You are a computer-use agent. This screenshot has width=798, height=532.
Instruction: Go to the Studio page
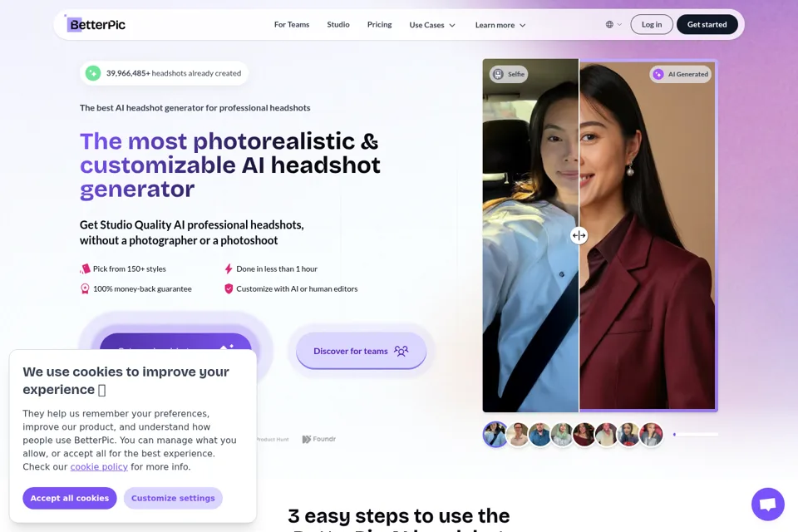(338, 24)
